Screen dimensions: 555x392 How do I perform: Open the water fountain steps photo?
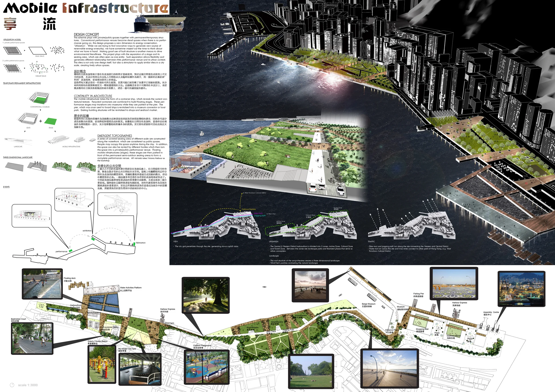point(42,284)
